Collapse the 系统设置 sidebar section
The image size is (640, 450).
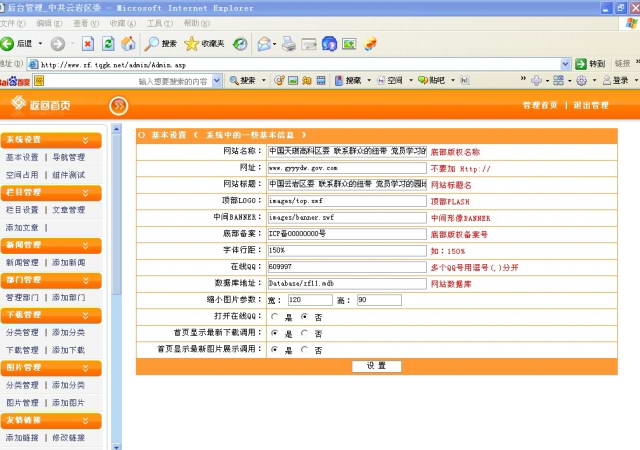pos(85,140)
